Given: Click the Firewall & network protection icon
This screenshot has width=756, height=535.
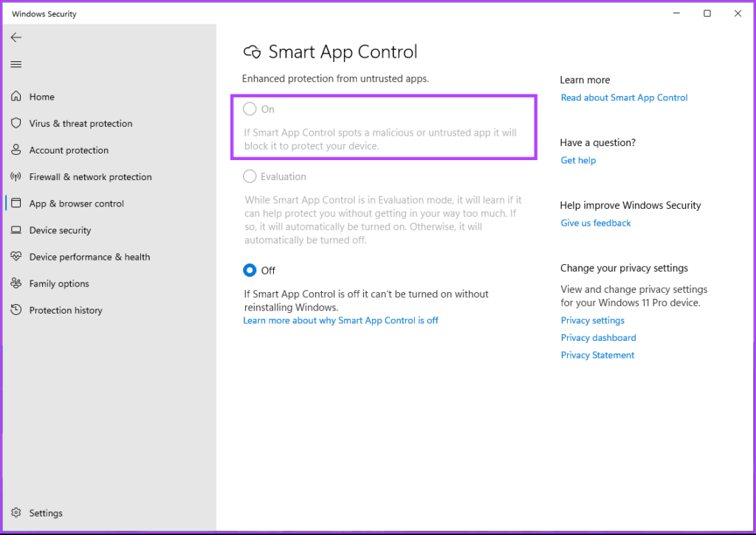Looking at the screenshot, I should pyautogui.click(x=16, y=177).
